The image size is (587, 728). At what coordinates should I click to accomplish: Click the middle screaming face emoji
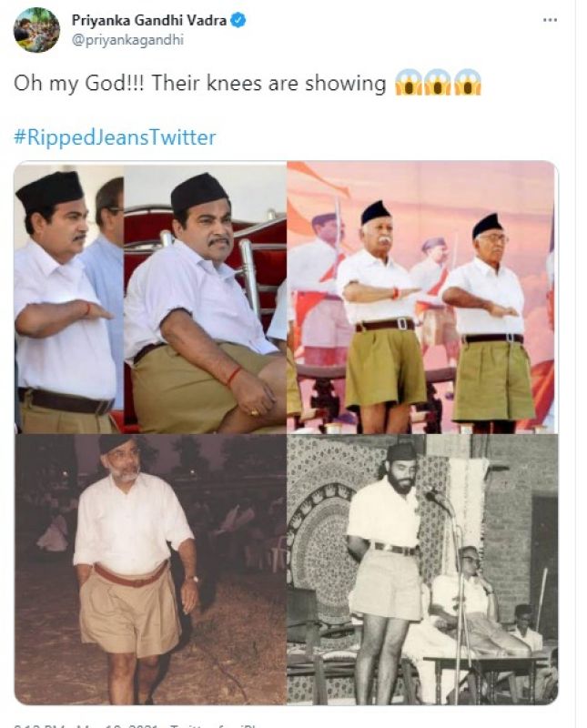coord(438,83)
